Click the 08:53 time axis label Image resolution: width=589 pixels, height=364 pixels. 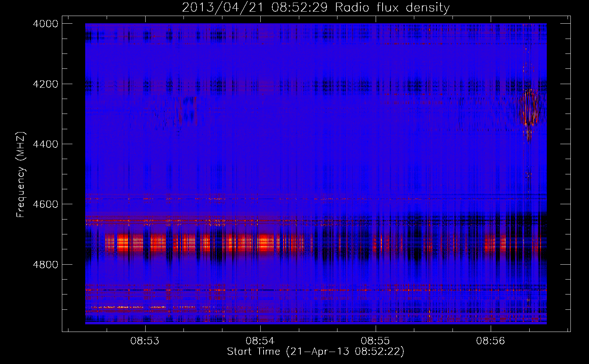(x=145, y=341)
